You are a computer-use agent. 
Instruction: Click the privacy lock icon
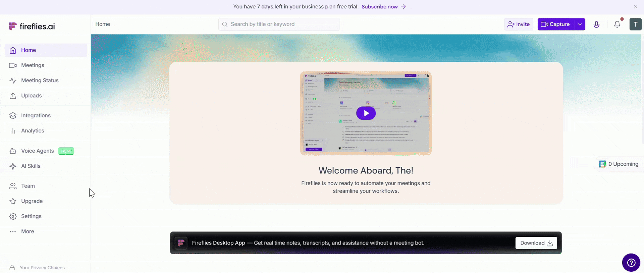12,268
